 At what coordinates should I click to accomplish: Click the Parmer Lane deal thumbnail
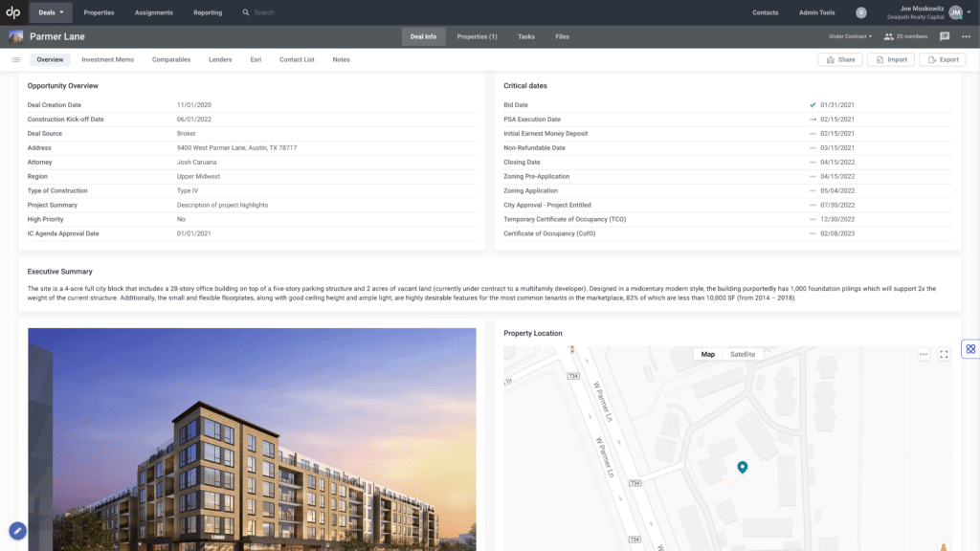click(16, 36)
